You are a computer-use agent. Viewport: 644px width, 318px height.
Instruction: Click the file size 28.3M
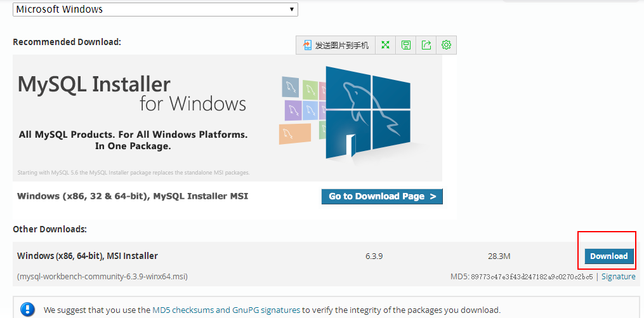click(499, 256)
